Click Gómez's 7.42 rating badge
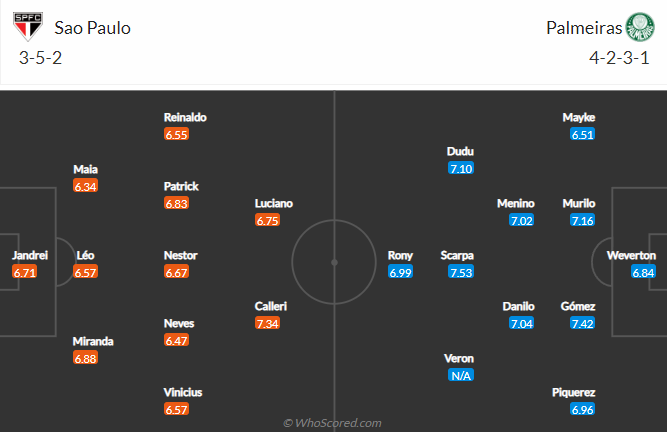Image resolution: width=667 pixels, height=432 pixels. tap(582, 323)
